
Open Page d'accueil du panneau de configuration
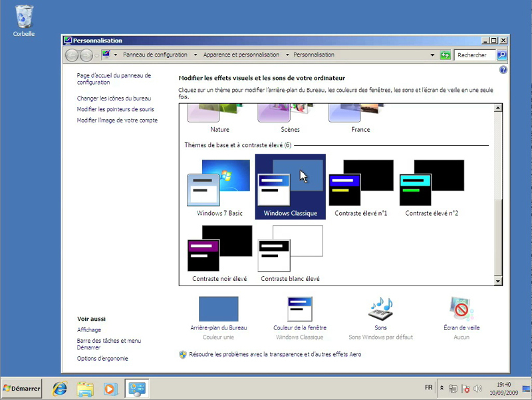coord(114,79)
